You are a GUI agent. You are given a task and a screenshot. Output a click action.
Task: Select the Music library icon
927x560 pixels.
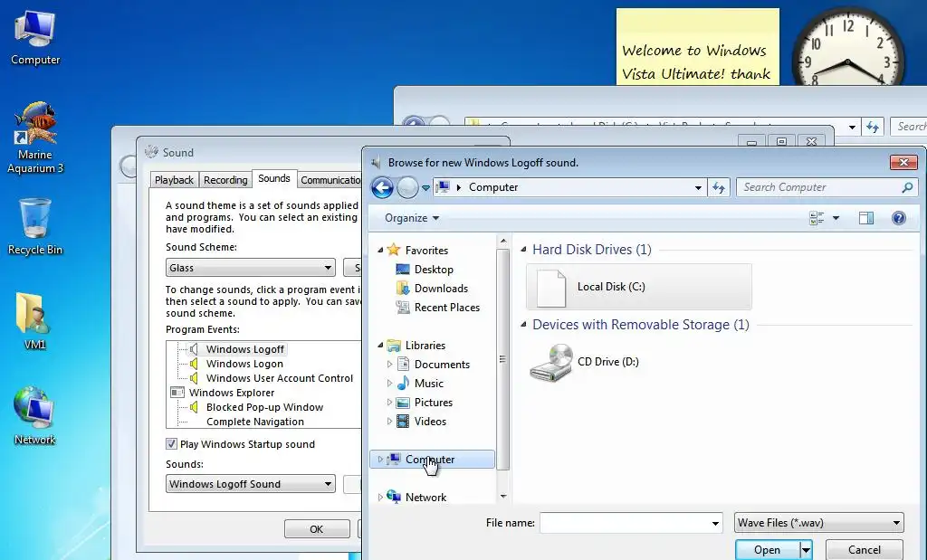[x=403, y=383]
